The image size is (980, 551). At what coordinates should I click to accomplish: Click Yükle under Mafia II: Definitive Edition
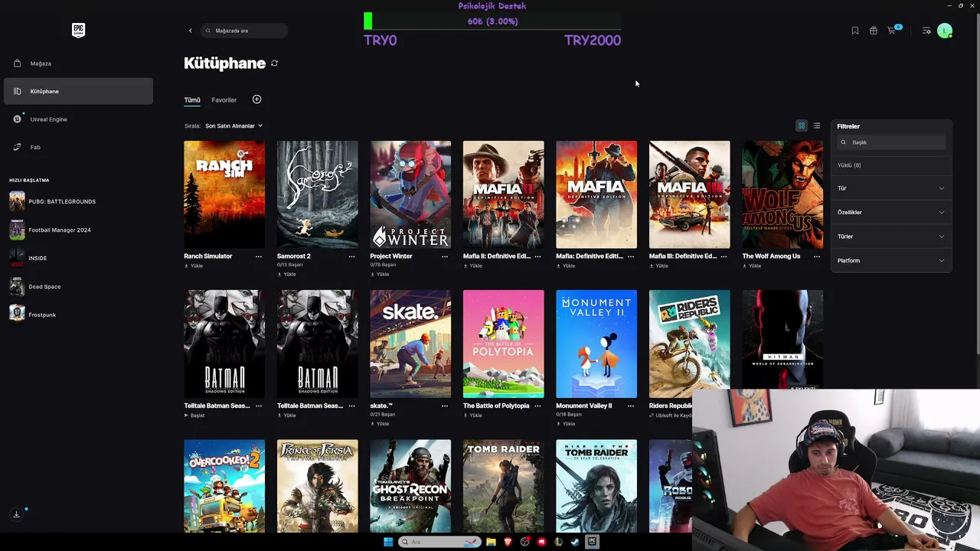coord(473,266)
